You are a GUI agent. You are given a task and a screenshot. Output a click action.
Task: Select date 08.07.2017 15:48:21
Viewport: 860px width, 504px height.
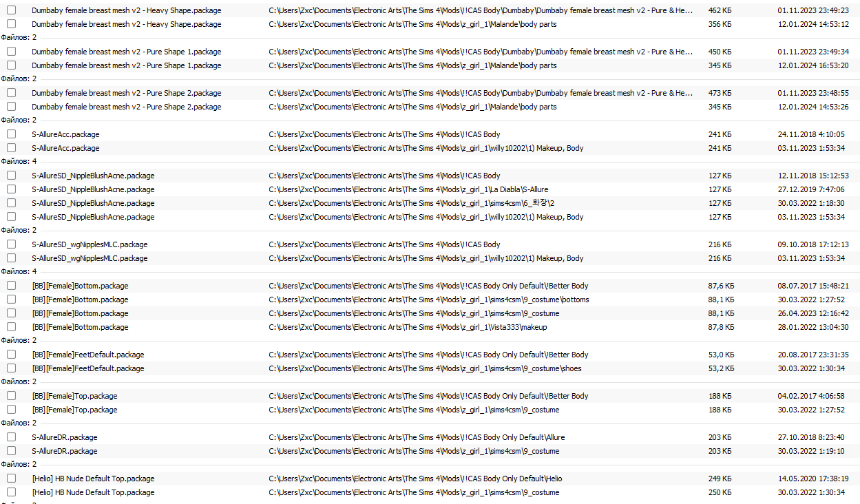click(x=813, y=286)
